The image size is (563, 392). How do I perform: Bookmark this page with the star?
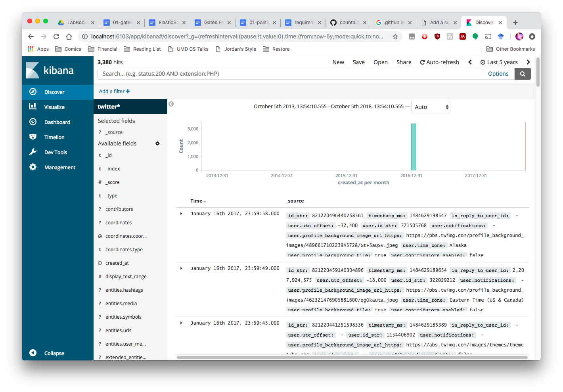click(x=395, y=36)
